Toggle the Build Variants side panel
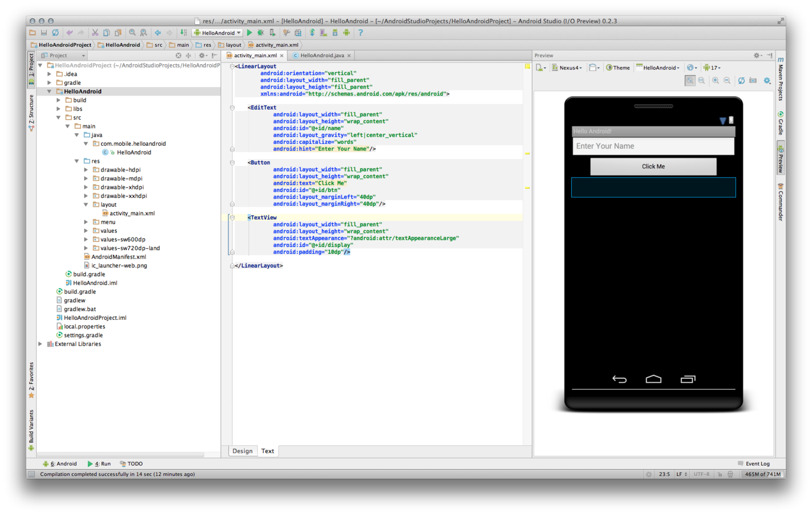 point(31,430)
